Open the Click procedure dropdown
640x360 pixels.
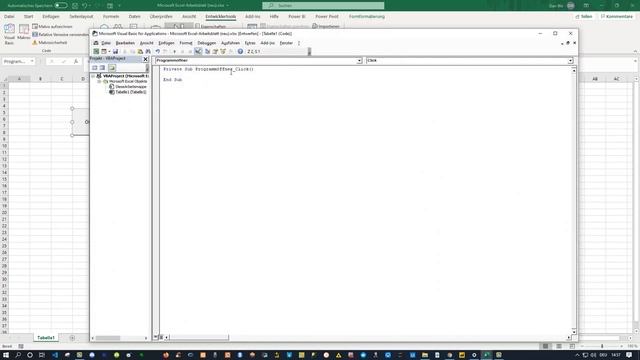[570, 60]
